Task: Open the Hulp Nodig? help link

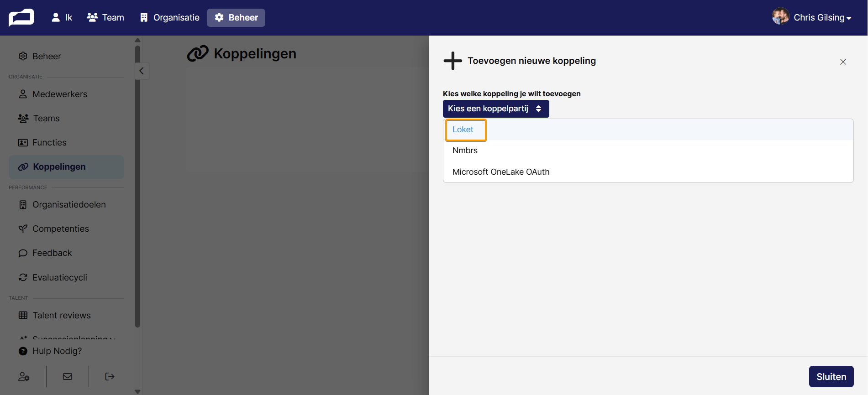Action: [x=50, y=351]
